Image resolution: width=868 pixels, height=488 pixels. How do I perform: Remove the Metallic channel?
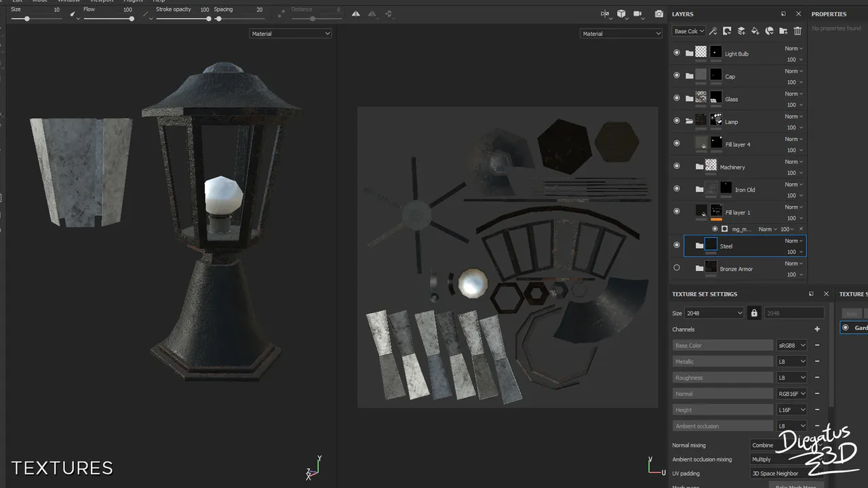pyautogui.click(x=817, y=361)
